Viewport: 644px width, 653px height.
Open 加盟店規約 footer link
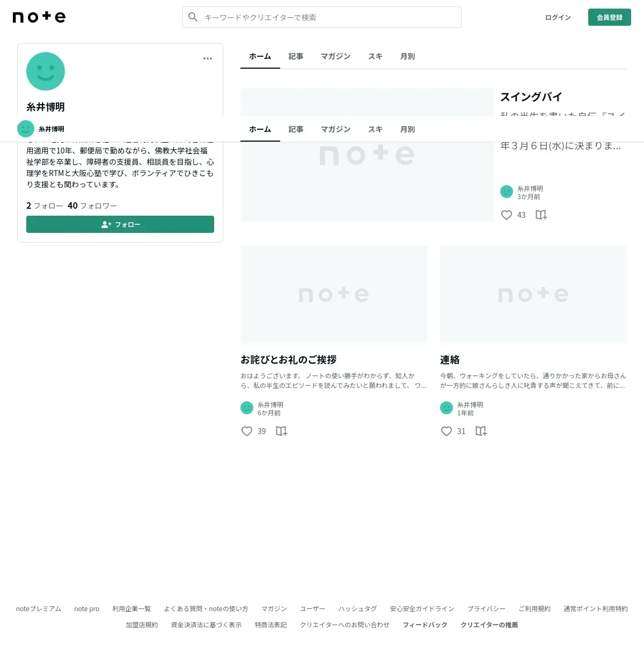pyautogui.click(x=142, y=625)
